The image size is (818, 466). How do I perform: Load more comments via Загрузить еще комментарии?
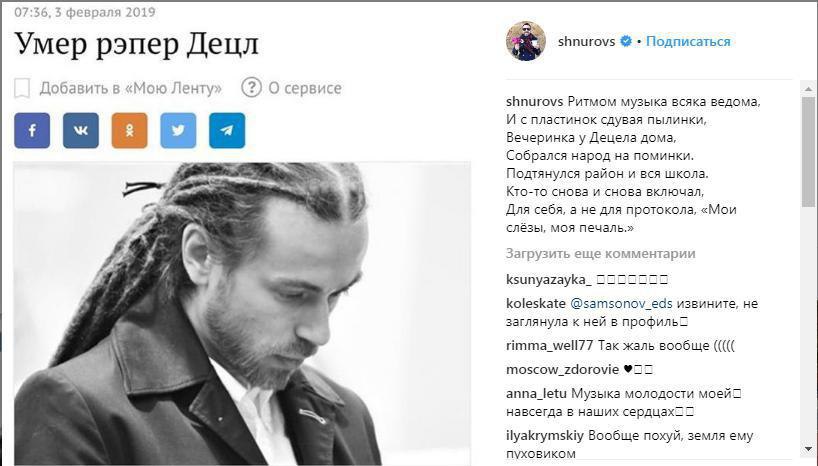pyautogui.click(x=600, y=254)
